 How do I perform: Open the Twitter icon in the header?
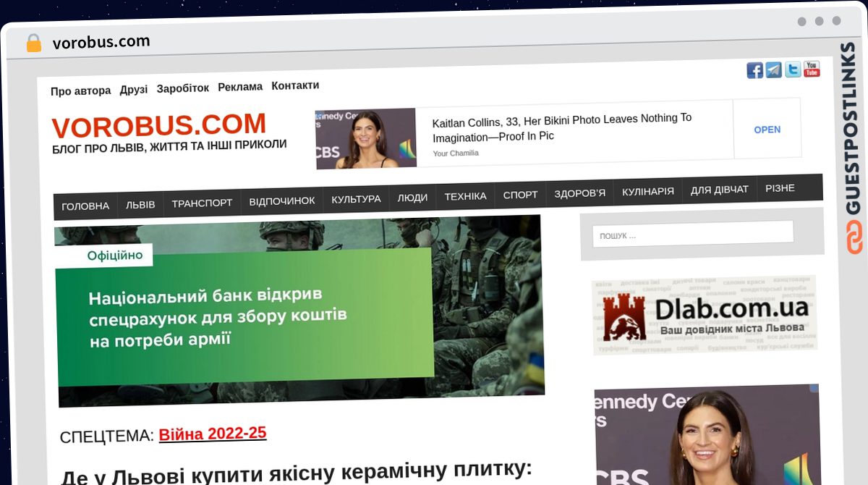tap(793, 69)
